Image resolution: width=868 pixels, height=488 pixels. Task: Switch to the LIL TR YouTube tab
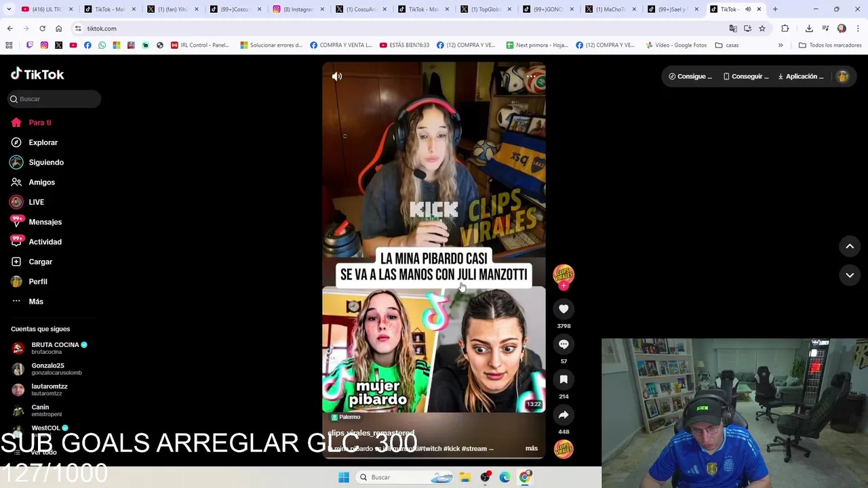(x=46, y=9)
